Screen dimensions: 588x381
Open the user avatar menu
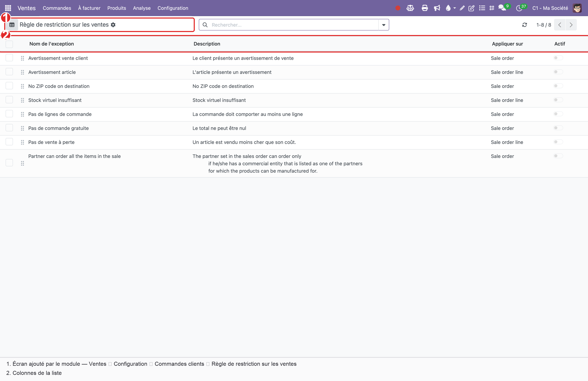pyautogui.click(x=577, y=8)
